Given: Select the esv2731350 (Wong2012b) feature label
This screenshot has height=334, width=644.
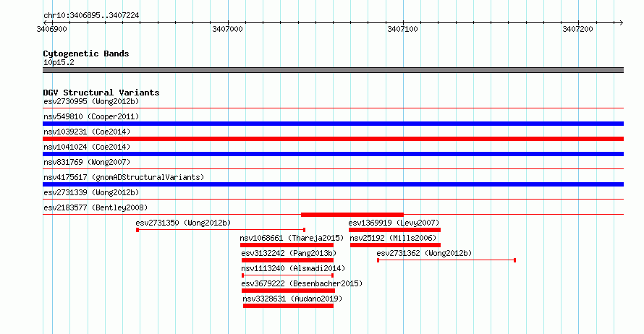Looking at the screenshot, I should pos(183,223).
